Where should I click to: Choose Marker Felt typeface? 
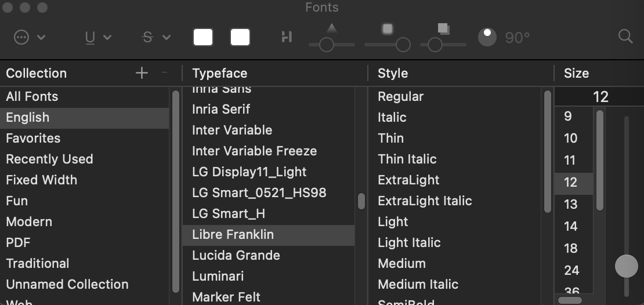click(x=269, y=297)
